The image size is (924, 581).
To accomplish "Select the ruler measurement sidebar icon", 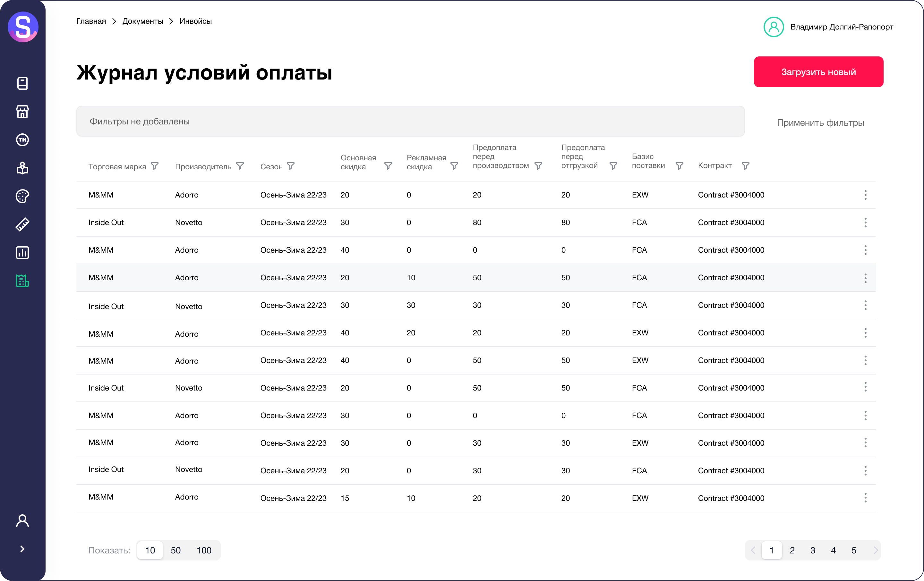I will click(22, 224).
